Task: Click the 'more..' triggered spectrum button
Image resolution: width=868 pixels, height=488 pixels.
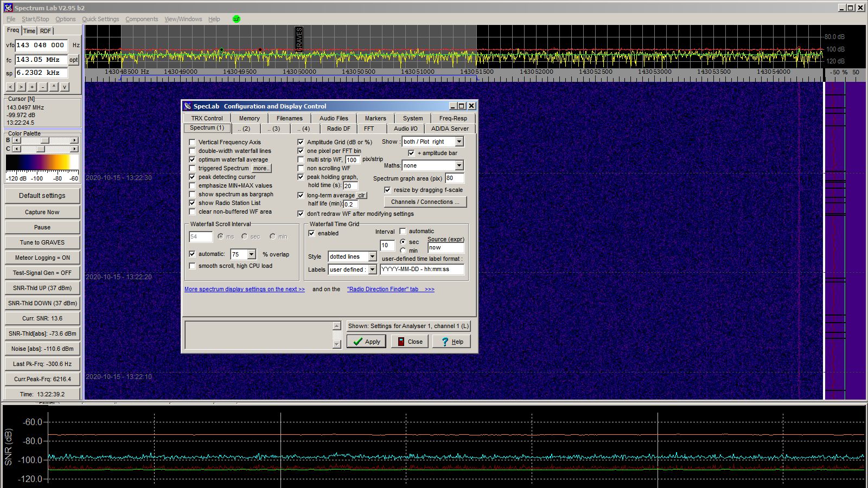Action: [x=261, y=168]
